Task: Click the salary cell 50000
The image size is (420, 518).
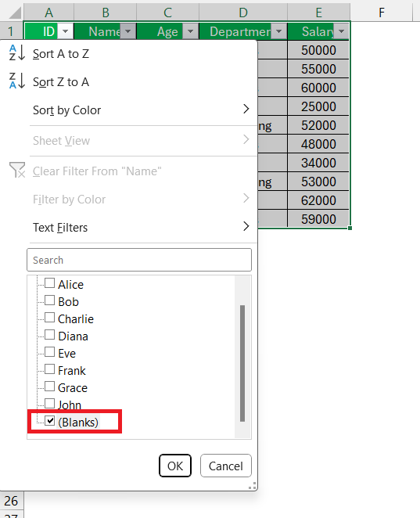Action: (x=318, y=50)
